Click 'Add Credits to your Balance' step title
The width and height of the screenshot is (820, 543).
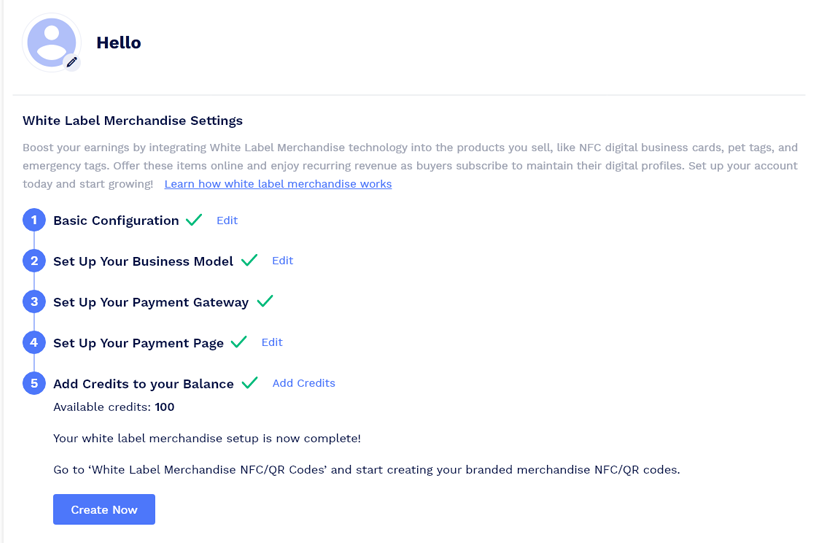pos(143,384)
